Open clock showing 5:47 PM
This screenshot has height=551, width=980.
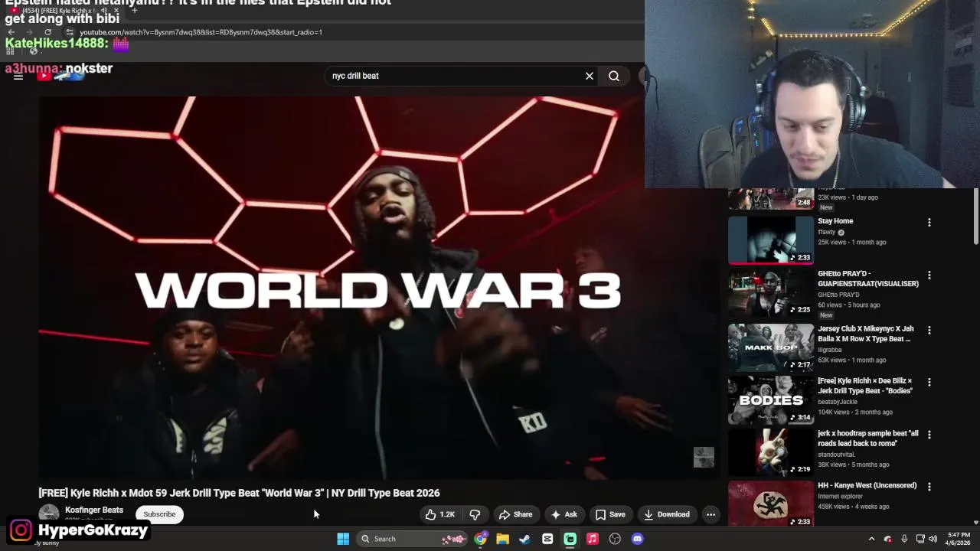[959, 539]
